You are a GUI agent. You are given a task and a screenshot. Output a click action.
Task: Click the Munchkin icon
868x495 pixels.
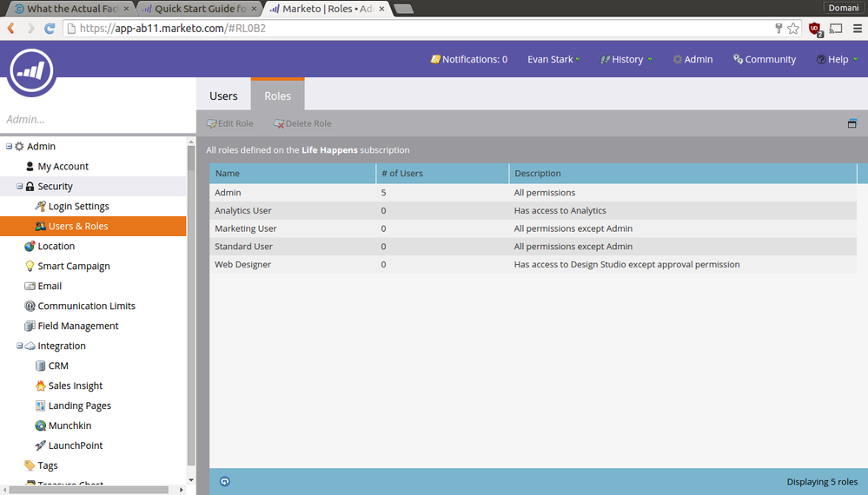coord(41,425)
